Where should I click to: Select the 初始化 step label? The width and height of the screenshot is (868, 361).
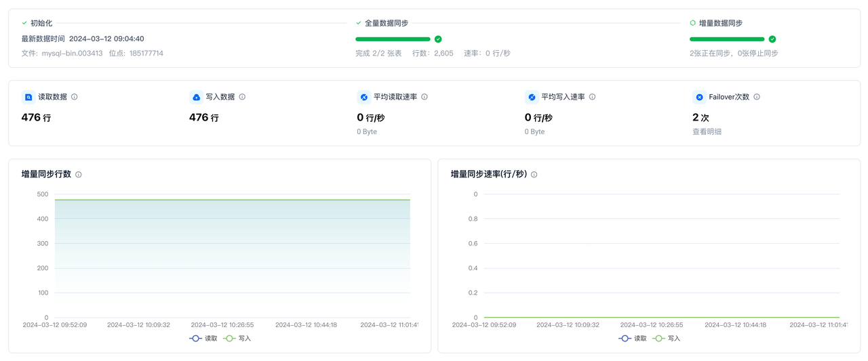pos(41,23)
